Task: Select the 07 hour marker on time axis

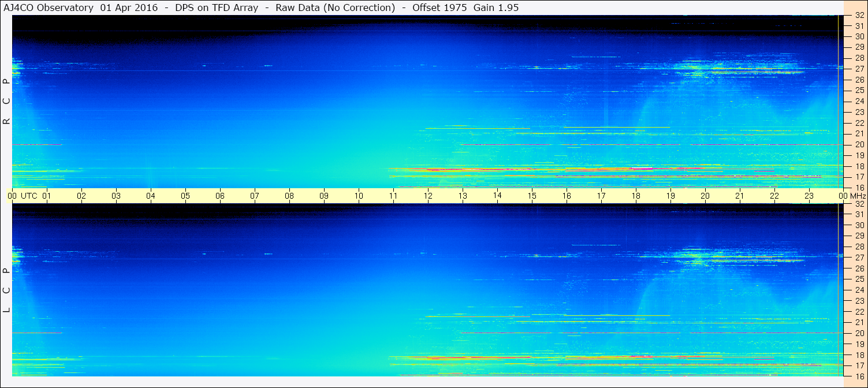Action: (x=255, y=196)
